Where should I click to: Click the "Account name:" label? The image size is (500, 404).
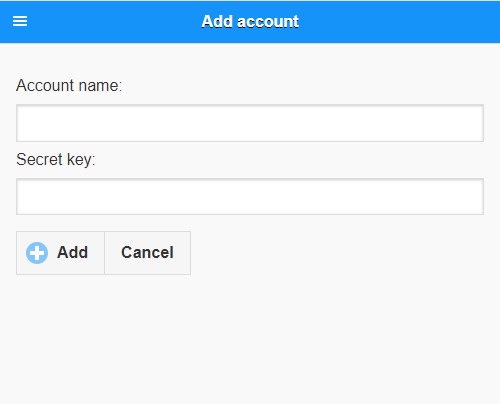(69, 85)
